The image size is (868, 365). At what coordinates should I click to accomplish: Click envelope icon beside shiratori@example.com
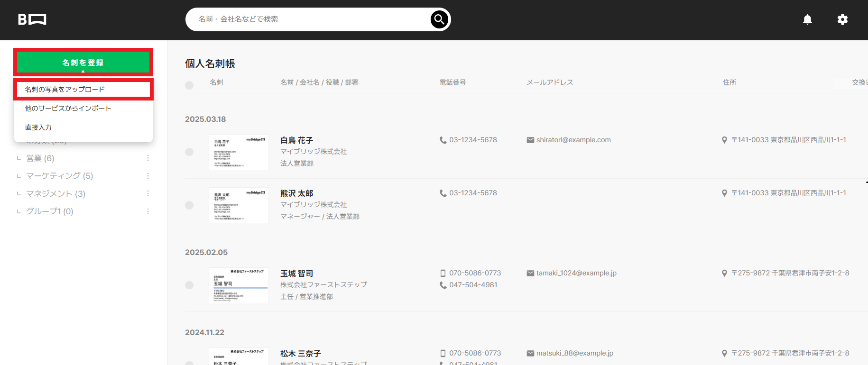[x=530, y=140]
